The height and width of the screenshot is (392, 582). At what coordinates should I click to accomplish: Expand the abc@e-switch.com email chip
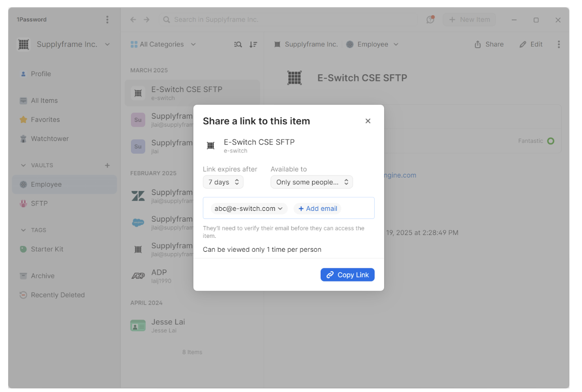(249, 209)
